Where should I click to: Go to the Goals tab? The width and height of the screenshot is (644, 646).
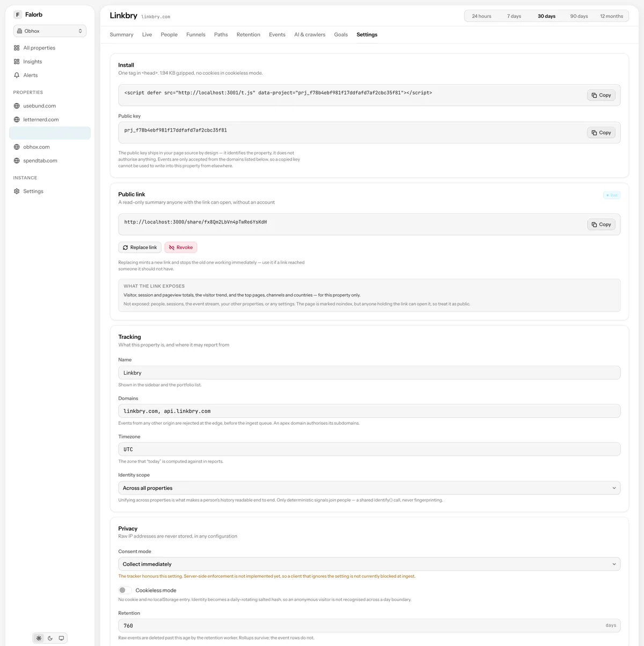click(341, 34)
